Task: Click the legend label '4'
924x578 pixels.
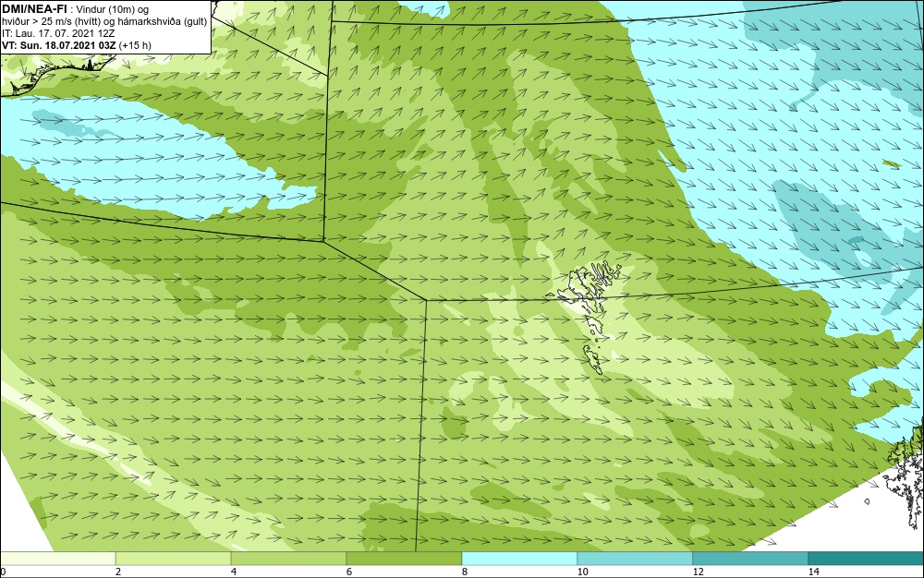Action: click(x=234, y=572)
